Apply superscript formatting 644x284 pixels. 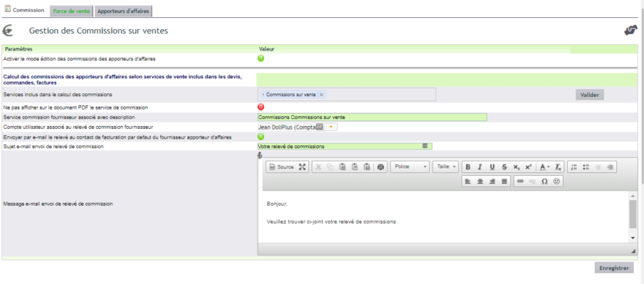pos(529,167)
